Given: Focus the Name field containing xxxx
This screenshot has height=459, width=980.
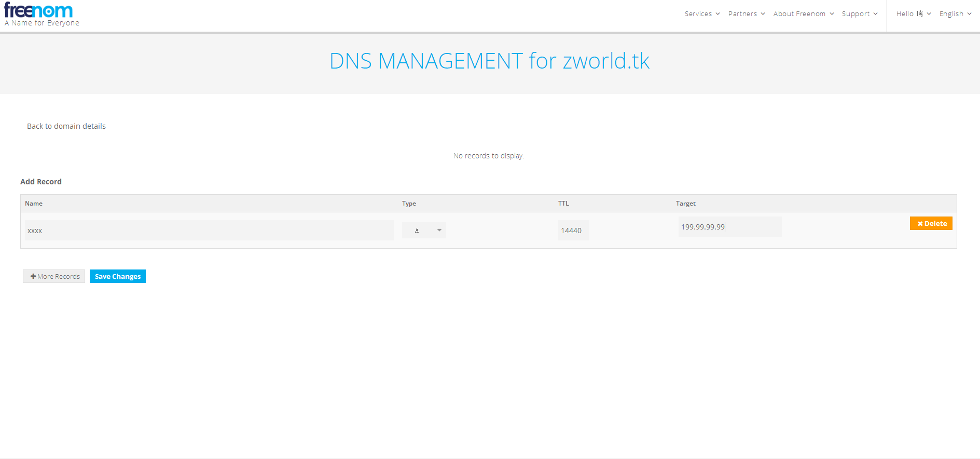Looking at the screenshot, I should point(209,231).
